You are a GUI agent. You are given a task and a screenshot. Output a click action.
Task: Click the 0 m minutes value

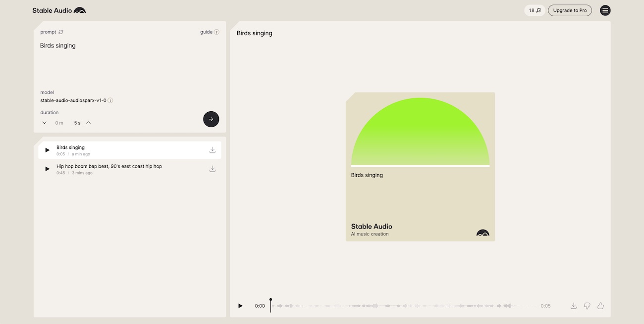tap(59, 123)
